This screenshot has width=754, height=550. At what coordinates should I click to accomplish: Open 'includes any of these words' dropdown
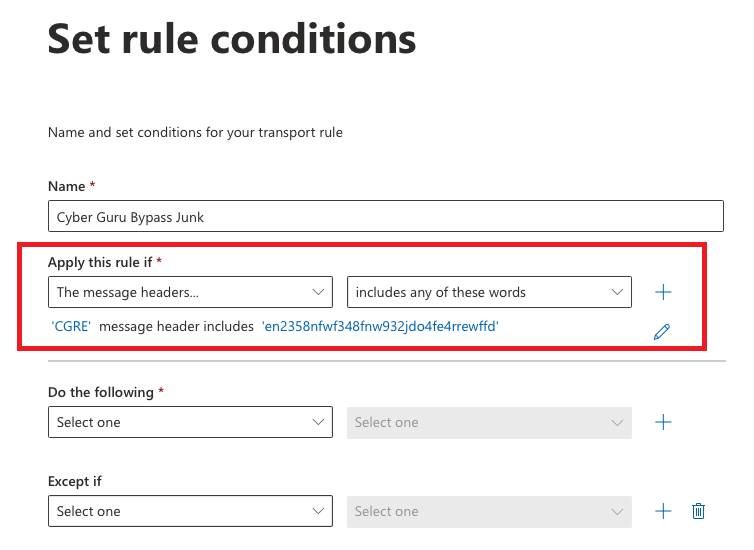[x=489, y=292]
